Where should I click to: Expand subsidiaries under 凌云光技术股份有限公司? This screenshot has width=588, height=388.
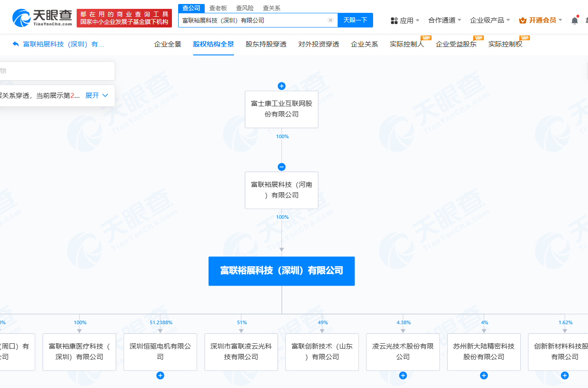[x=403, y=376]
